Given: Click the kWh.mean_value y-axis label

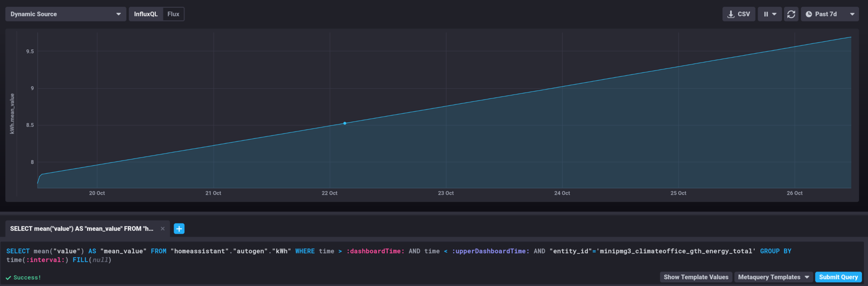Looking at the screenshot, I should tap(12, 114).
